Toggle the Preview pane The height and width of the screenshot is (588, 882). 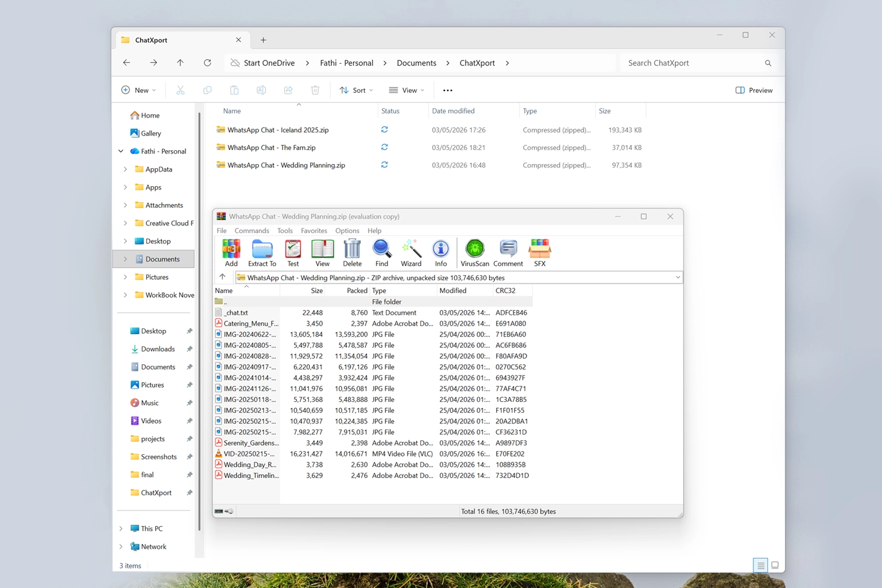pos(754,90)
